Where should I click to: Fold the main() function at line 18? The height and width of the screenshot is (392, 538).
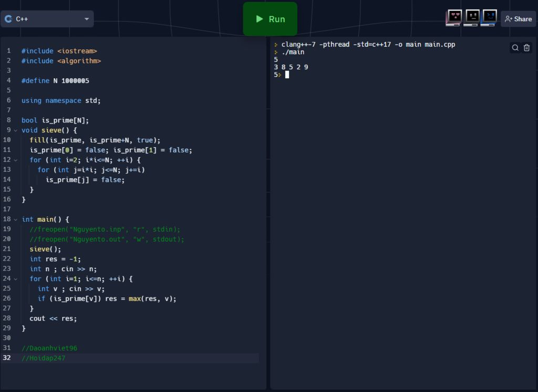point(16,219)
